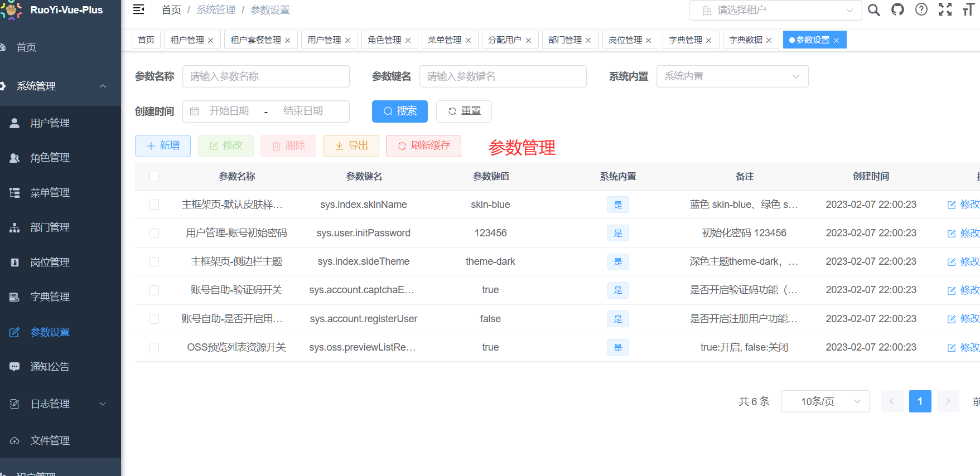980x476 pixels.
Task: Close the 租户管理 tab
Action: [210, 40]
